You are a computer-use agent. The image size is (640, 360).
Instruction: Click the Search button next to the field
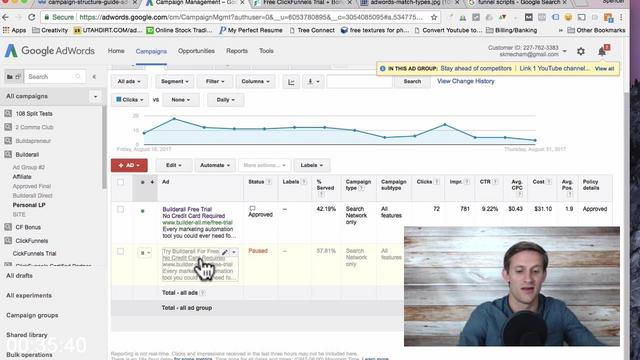(412, 82)
